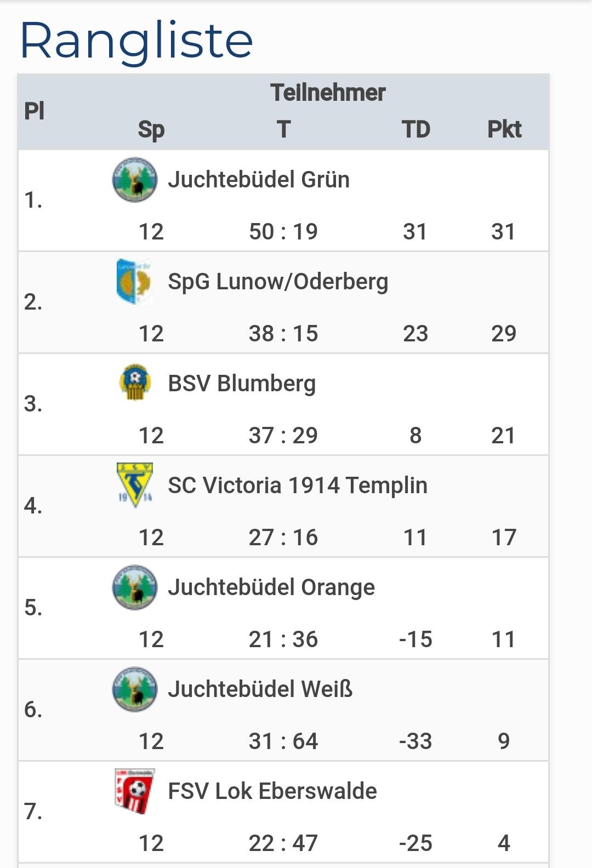The height and width of the screenshot is (868, 592).
Task: Click the SpG Lunow/Oderberg club crest
Action: (134, 282)
